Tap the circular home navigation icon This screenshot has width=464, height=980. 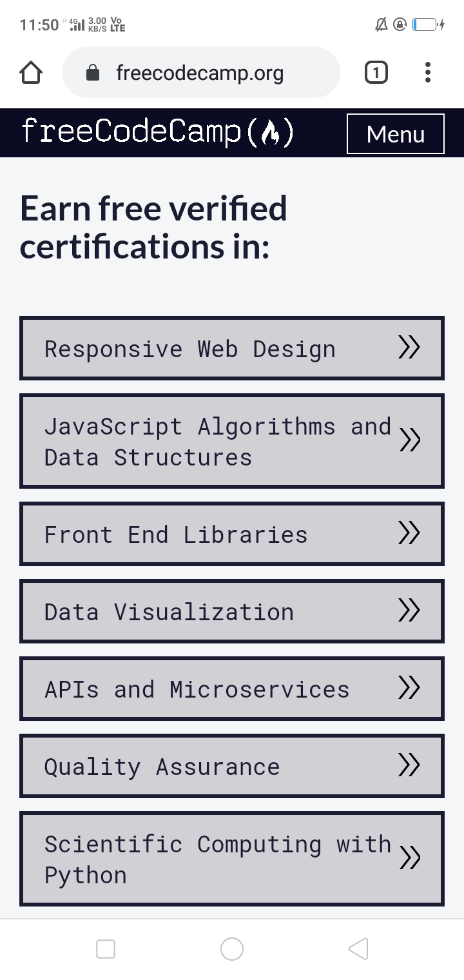point(232,949)
